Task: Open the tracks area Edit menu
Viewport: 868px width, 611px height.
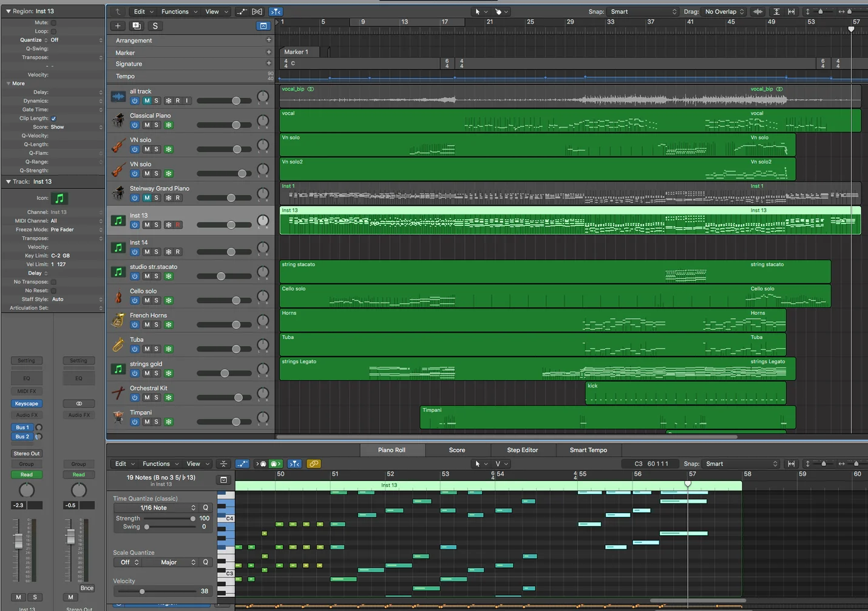Action: coord(143,12)
